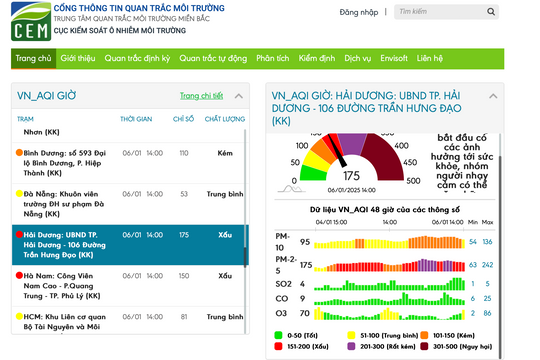
Task: Click the Hà Nam index value 150
Action: [x=184, y=276]
